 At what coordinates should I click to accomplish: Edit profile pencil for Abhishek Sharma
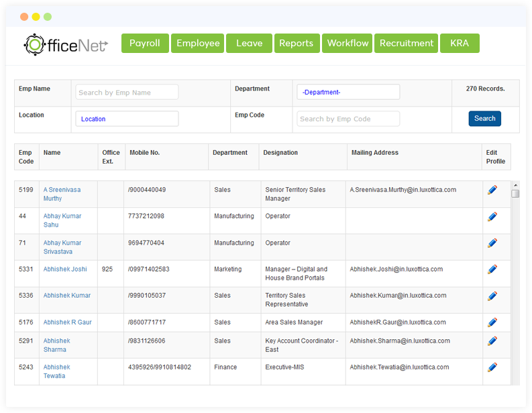(x=492, y=341)
